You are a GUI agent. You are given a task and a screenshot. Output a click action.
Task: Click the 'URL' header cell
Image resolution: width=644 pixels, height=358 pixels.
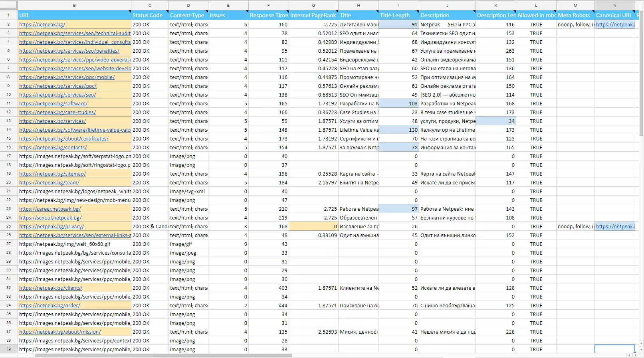click(74, 15)
